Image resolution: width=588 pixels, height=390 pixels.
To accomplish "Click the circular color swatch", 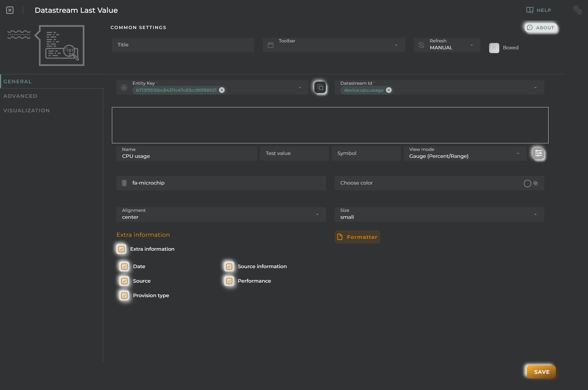I will pyautogui.click(x=527, y=183).
